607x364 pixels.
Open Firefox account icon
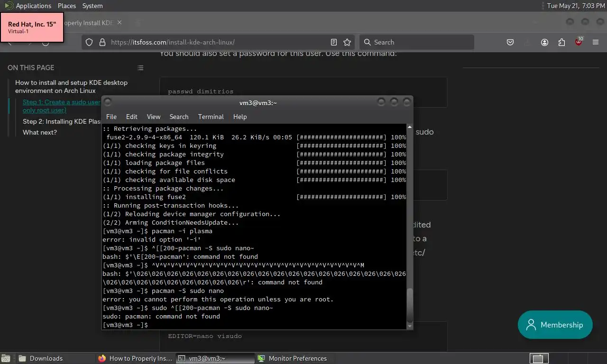[x=544, y=42]
